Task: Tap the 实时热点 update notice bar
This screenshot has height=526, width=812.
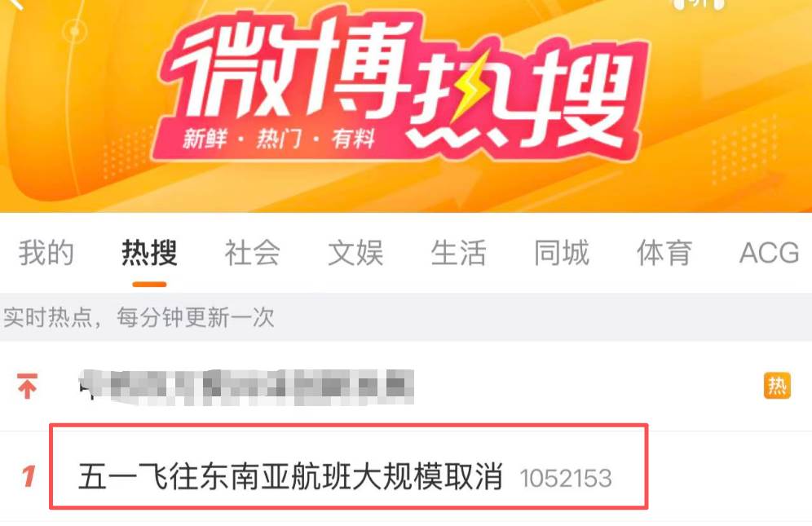Action: (x=406, y=317)
